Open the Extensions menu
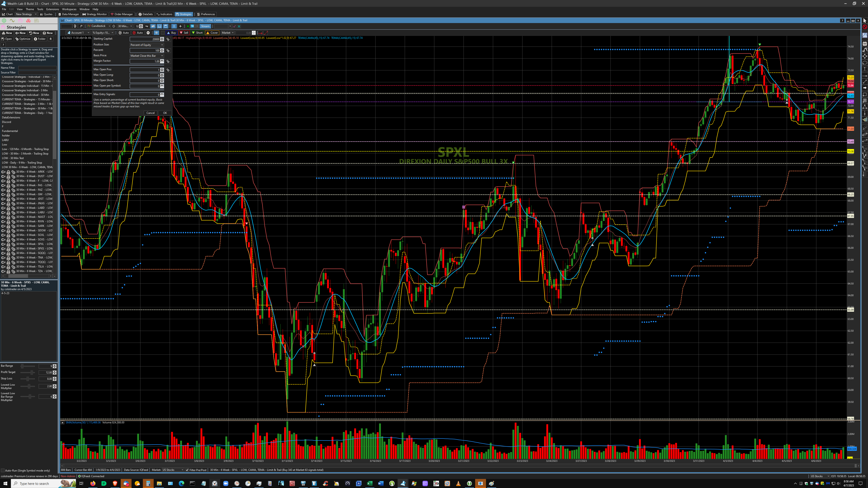The width and height of the screenshot is (868, 488). [53, 9]
